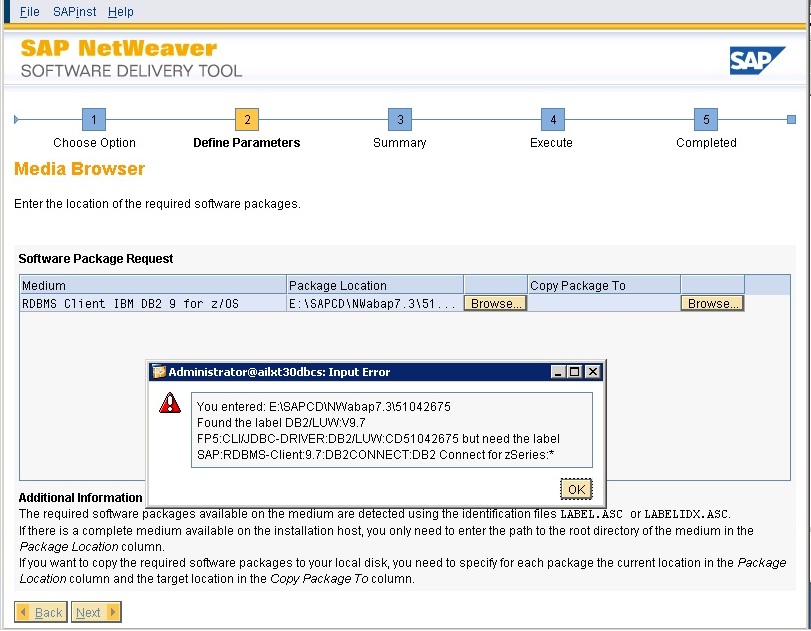
Task: Click the Software Package Request heading
Action: click(96, 259)
